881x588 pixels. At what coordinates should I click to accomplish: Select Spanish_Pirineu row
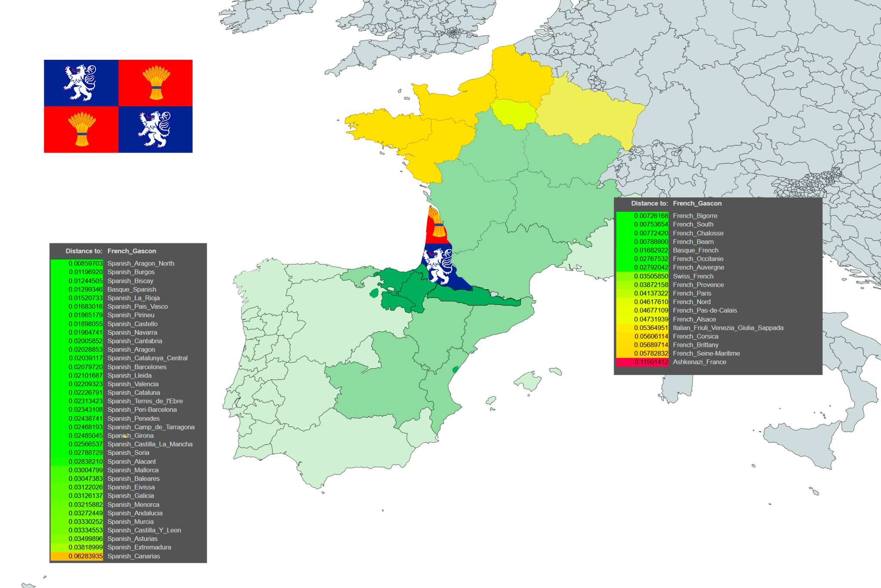click(x=128, y=315)
